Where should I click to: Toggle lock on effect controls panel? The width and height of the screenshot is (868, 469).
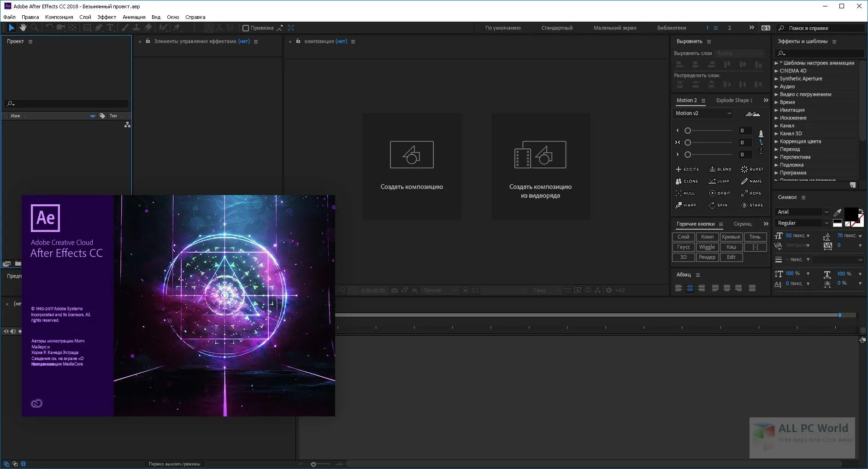pyautogui.click(x=148, y=41)
